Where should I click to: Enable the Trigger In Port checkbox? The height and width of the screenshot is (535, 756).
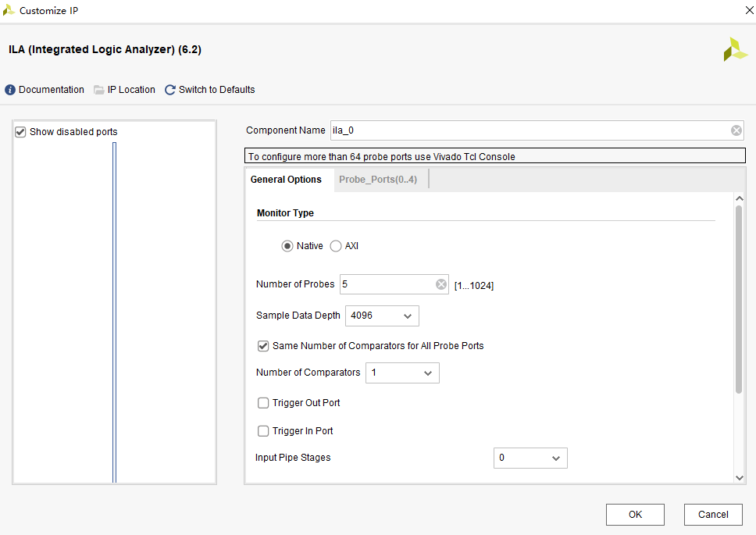pos(262,431)
